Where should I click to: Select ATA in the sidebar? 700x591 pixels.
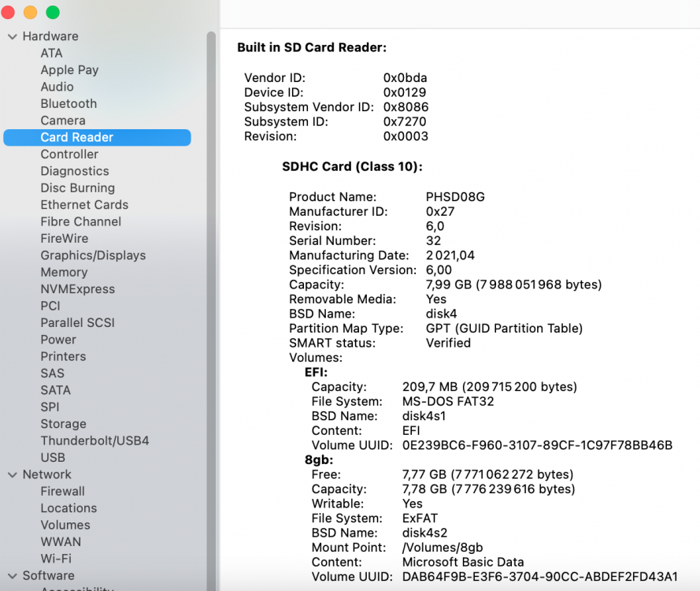(51, 53)
